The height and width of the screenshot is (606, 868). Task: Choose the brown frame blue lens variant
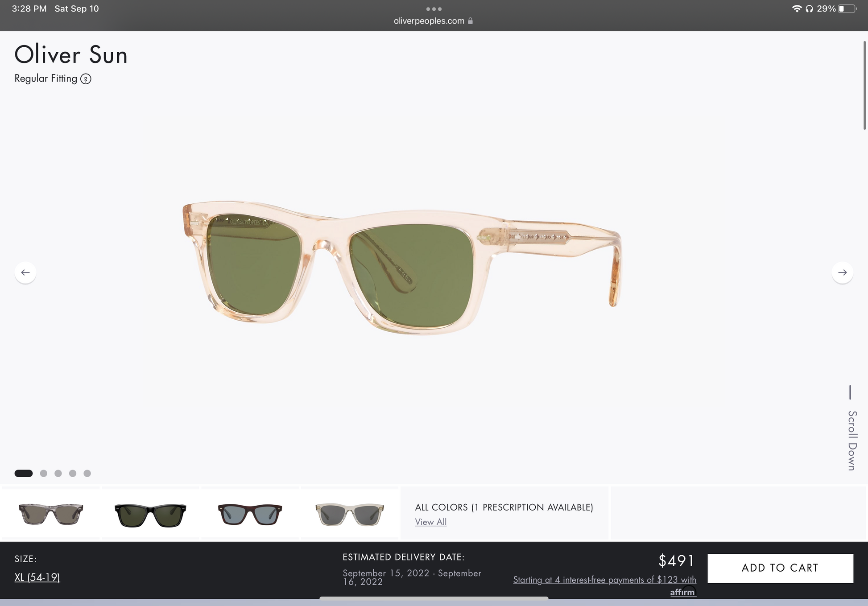coord(250,514)
